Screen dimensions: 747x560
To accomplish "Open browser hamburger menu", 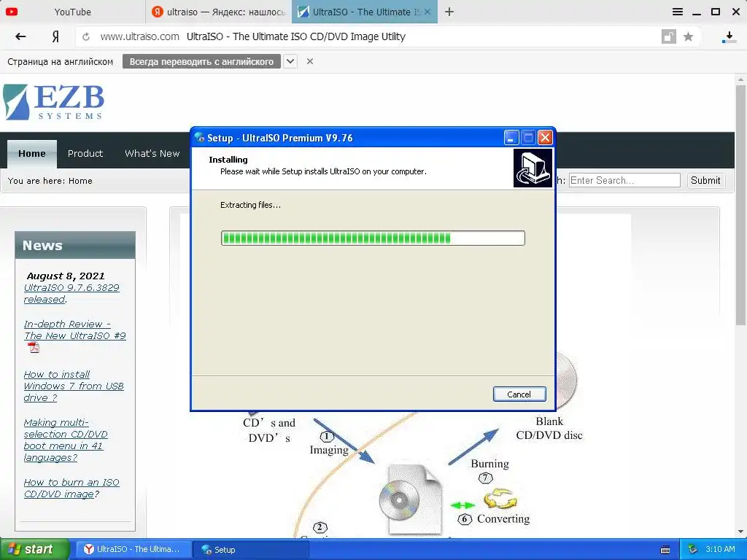I will pyautogui.click(x=678, y=12).
